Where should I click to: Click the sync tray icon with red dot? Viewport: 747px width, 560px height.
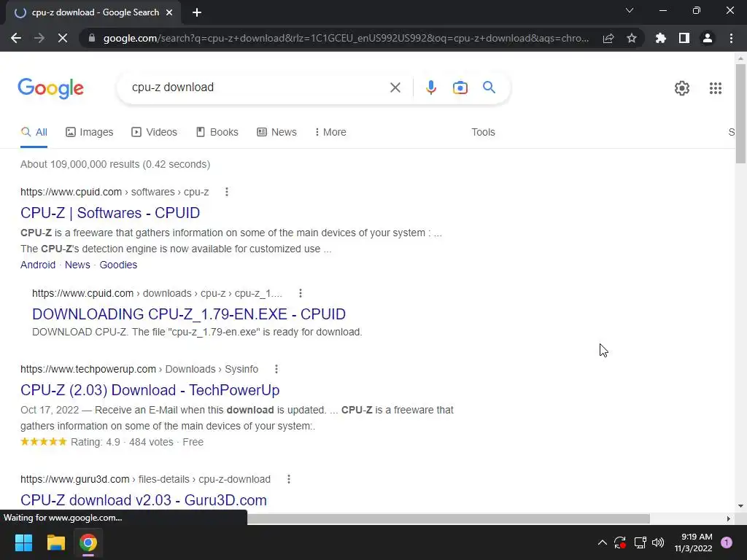point(620,542)
